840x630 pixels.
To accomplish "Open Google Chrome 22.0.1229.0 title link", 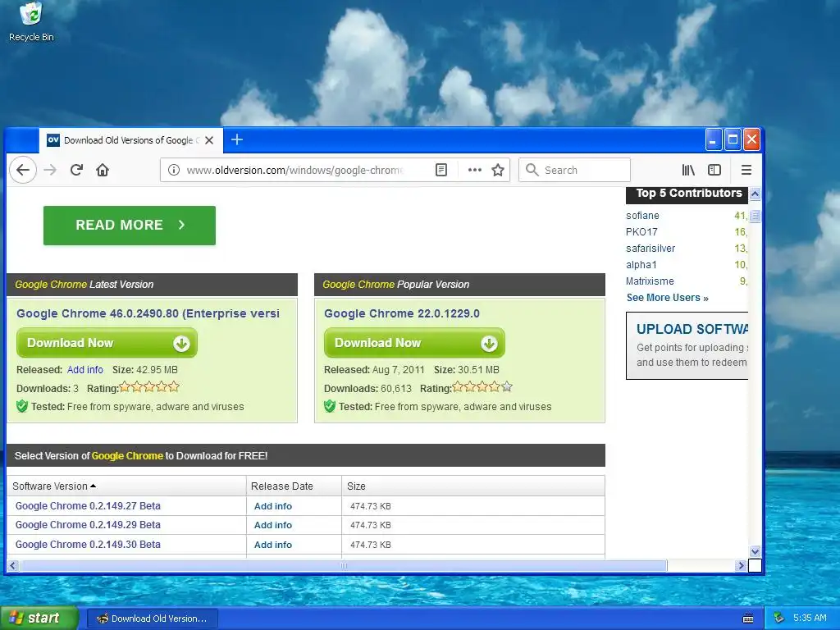I will tap(402, 313).
